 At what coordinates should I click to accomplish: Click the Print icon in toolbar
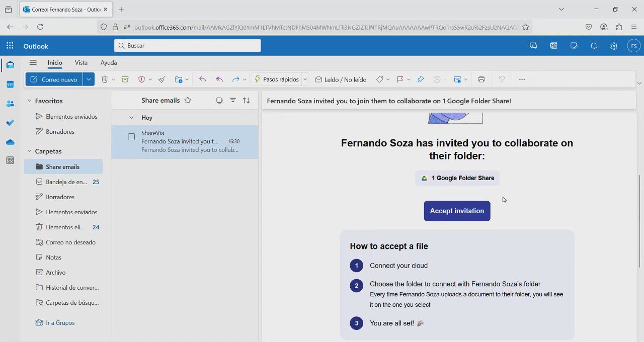(x=481, y=79)
